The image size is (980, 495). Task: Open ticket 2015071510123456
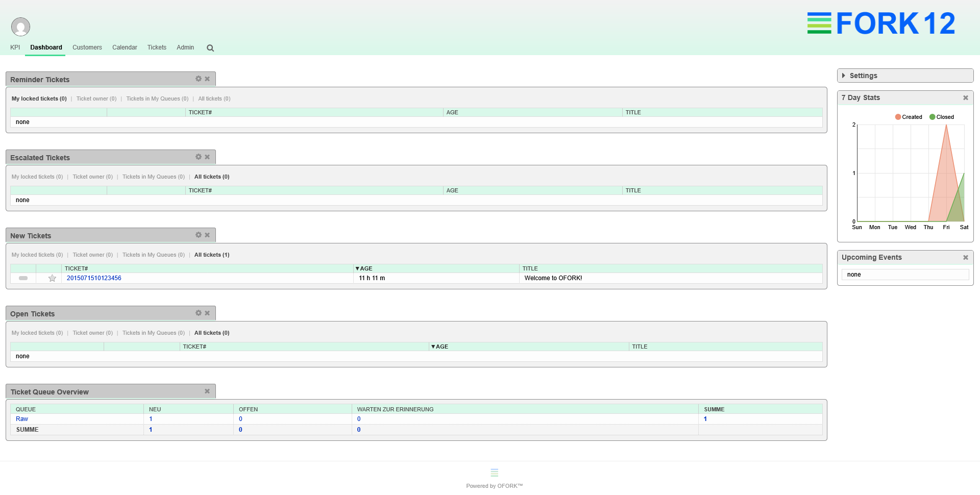[93, 278]
